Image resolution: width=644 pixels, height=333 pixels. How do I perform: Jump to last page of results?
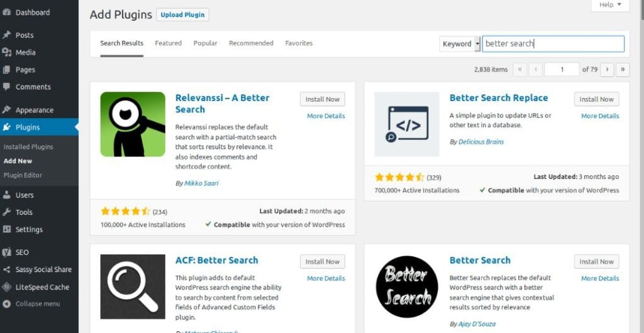tap(623, 70)
